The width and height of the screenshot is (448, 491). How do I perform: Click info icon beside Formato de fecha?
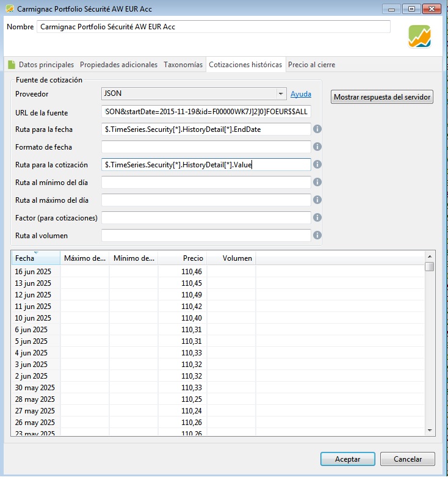317,147
